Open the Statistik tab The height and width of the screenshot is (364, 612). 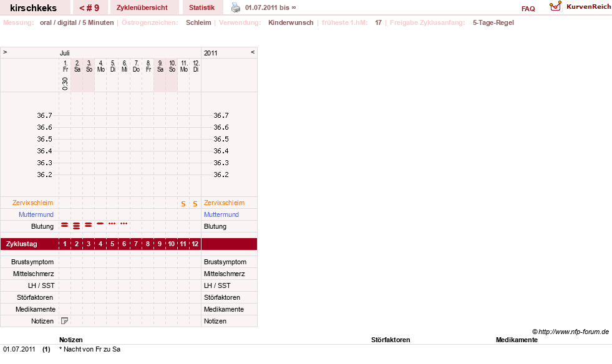click(x=202, y=8)
